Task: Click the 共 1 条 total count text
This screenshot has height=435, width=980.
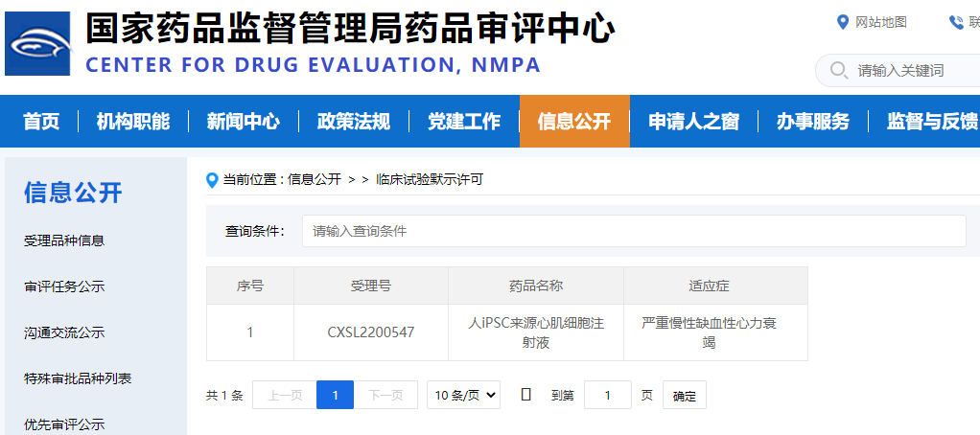Action: point(224,395)
